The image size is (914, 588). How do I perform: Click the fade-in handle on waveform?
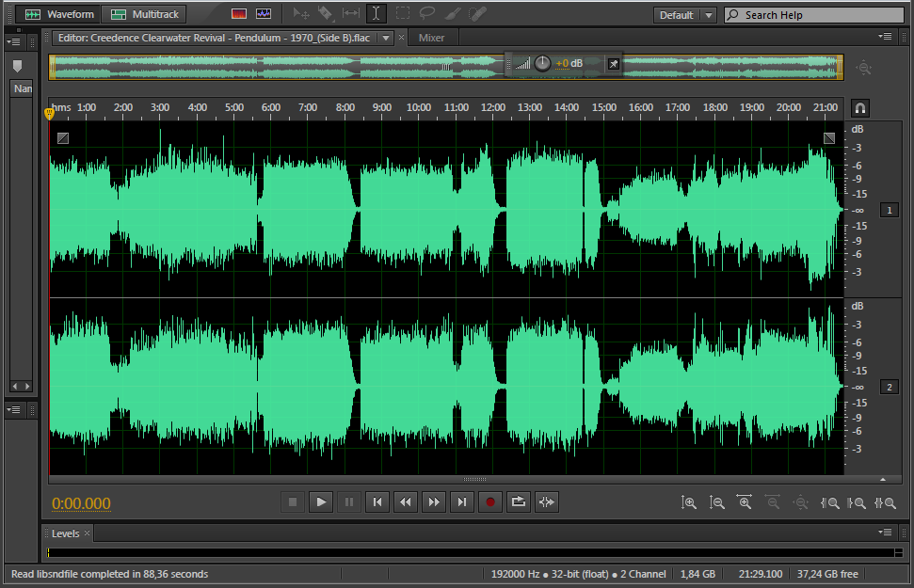tap(63, 138)
